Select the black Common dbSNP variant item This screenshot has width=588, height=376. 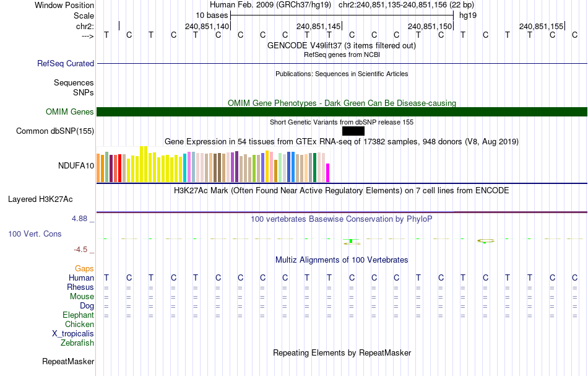353,131
